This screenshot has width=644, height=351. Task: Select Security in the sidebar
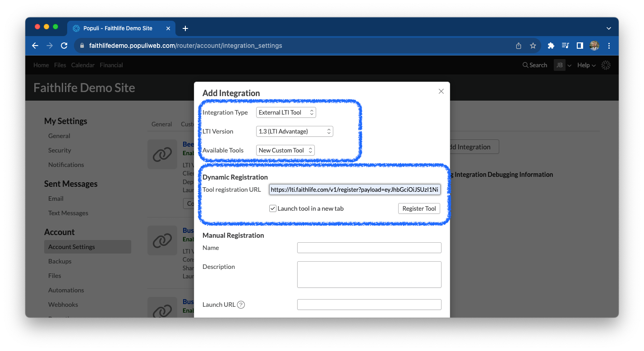(60, 150)
